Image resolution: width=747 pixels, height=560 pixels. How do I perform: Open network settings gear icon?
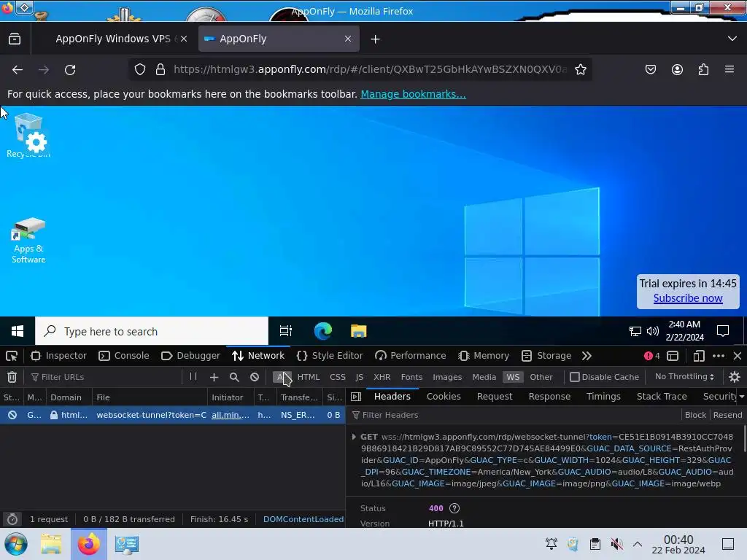coord(734,377)
